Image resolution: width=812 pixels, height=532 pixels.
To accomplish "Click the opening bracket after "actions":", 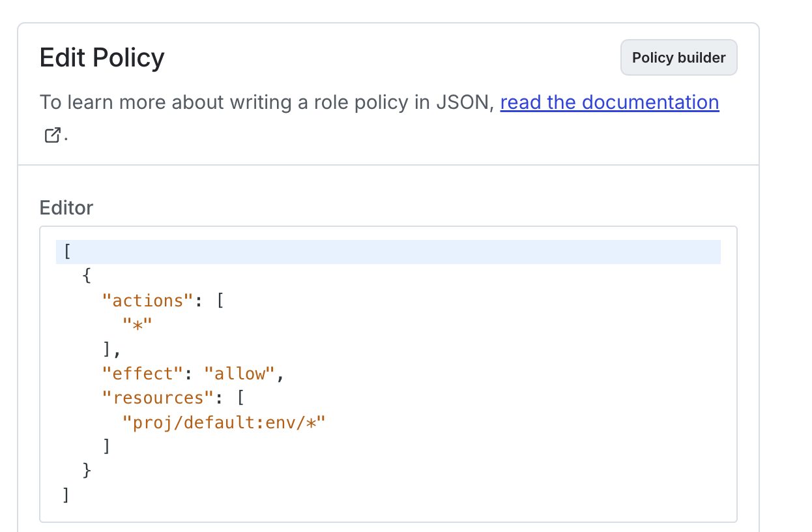I will [x=220, y=301].
